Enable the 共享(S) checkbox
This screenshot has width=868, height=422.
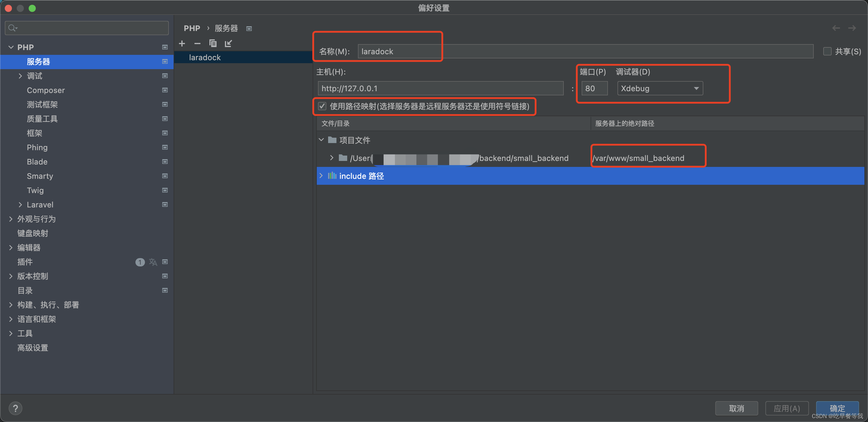(x=827, y=51)
